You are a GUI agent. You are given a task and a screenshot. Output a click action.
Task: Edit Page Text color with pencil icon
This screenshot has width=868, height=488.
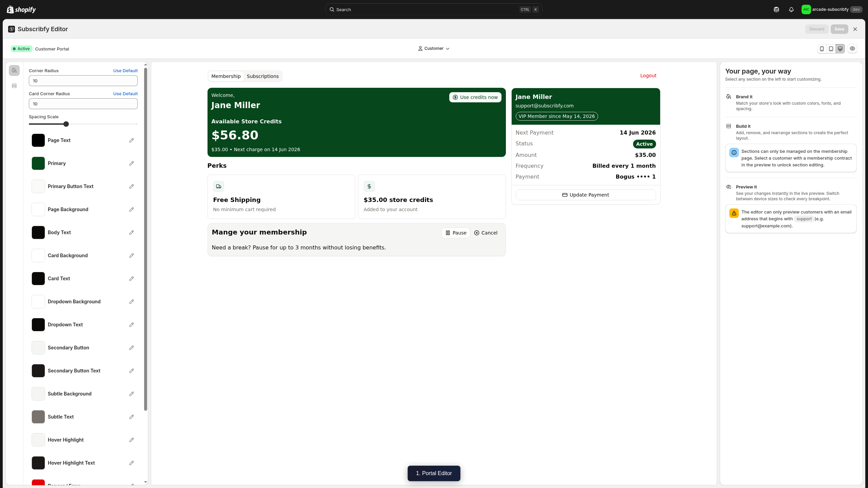tap(132, 140)
